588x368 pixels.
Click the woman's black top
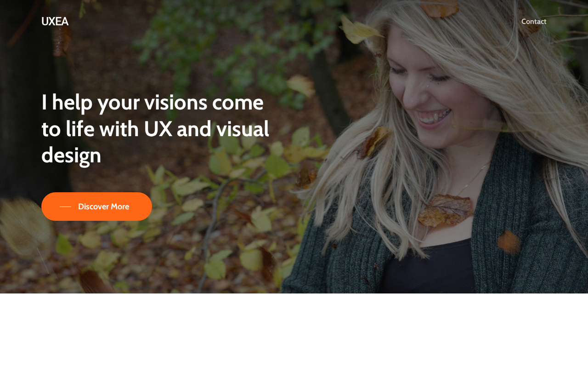[x=427, y=267]
